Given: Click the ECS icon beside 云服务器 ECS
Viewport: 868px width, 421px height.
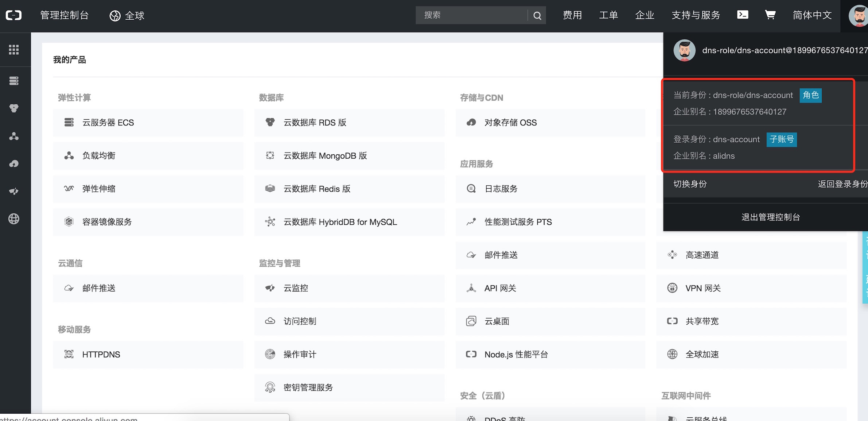Looking at the screenshot, I should 69,122.
